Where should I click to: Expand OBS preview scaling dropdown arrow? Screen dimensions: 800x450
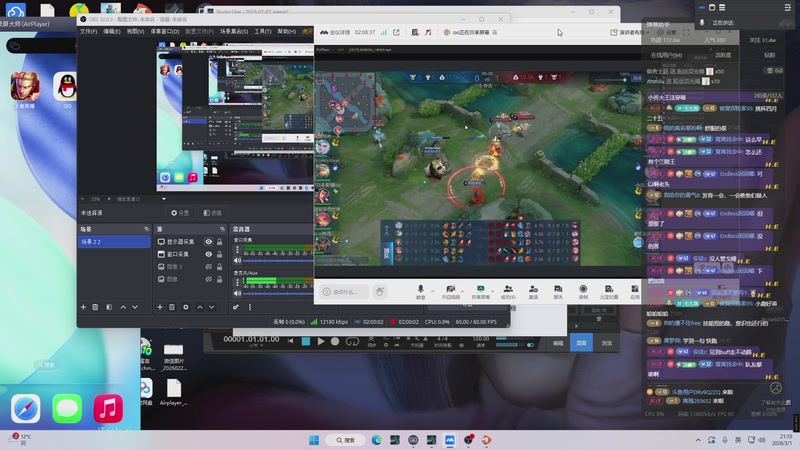[164, 199]
